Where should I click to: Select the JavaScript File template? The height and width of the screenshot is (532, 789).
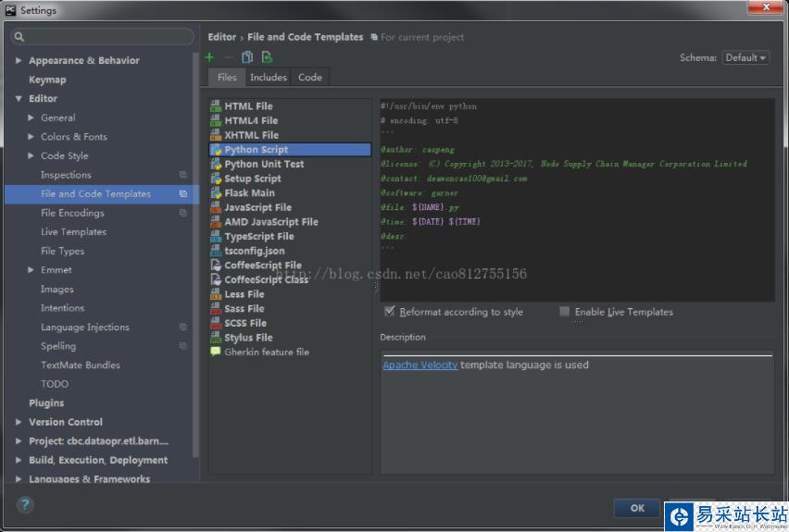point(290,207)
